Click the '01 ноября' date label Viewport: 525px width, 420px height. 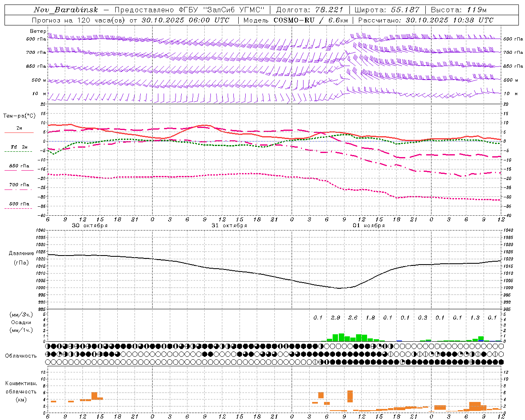pos(369,226)
